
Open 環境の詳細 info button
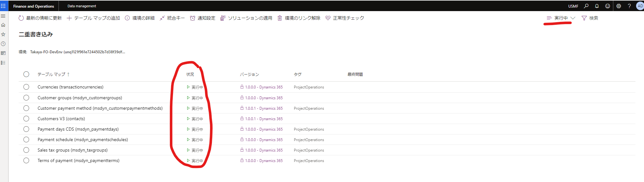pos(139,18)
